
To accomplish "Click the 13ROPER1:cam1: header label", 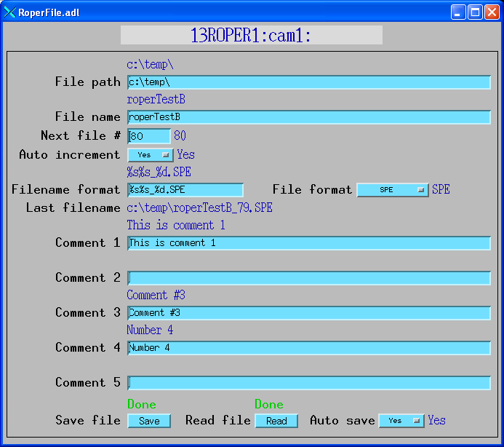I will [251, 35].
